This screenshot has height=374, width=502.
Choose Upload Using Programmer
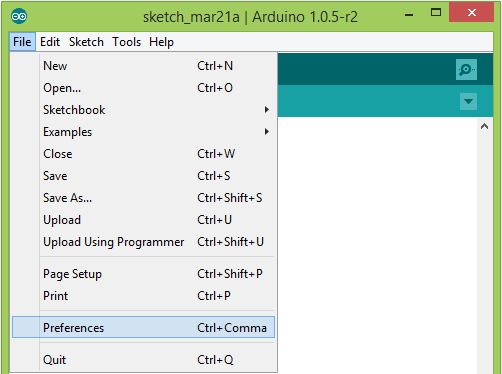click(x=143, y=242)
